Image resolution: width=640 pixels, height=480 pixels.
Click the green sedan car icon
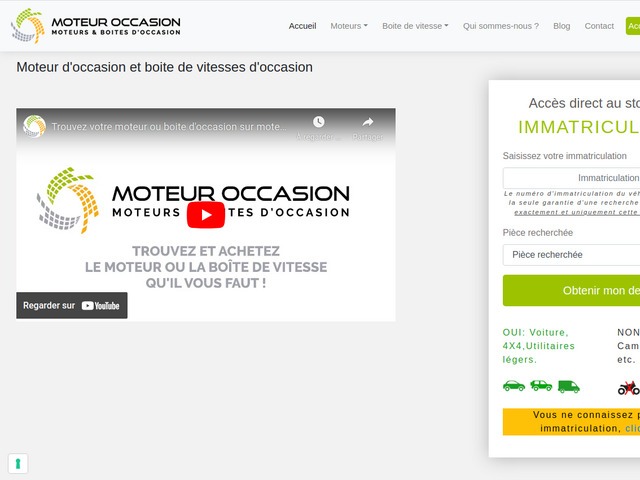[x=514, y=386]
